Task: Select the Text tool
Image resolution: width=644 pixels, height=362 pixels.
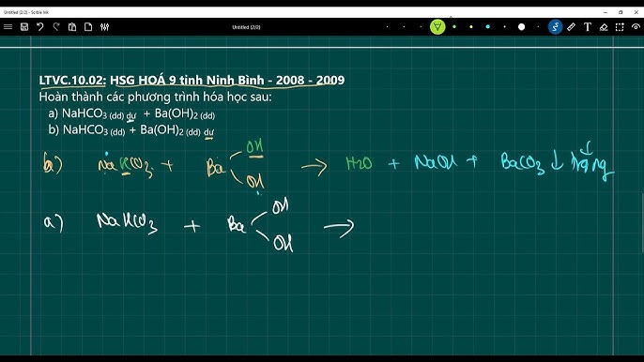Action: [x=588, y=27]
